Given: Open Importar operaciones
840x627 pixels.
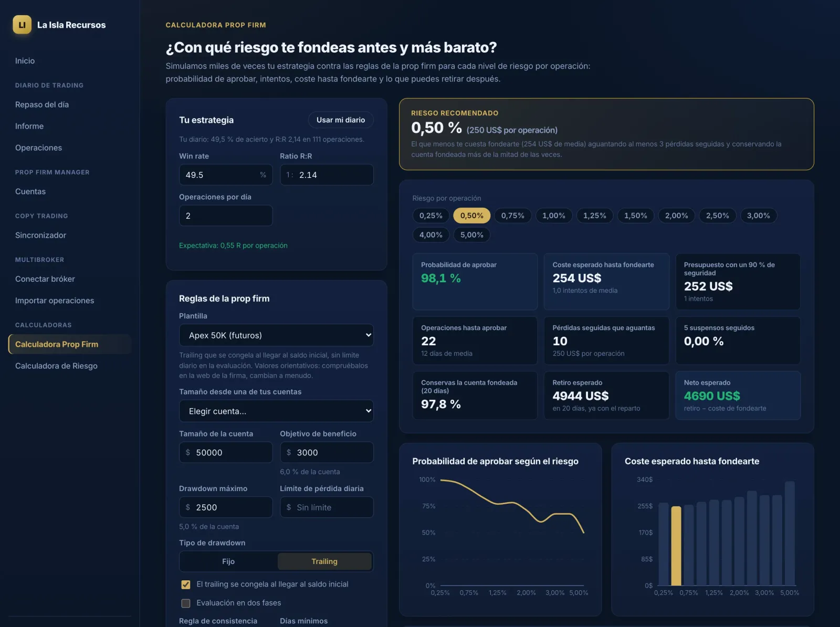Looking at the screenshot, I should pos(55,300).
